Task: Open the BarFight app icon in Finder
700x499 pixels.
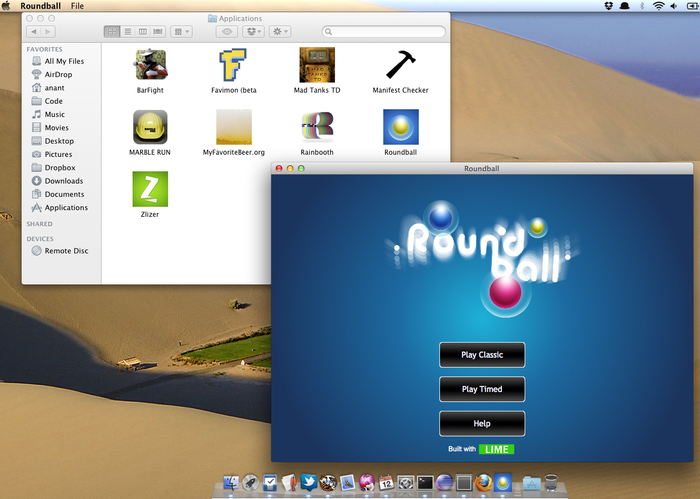Action: 150,65
